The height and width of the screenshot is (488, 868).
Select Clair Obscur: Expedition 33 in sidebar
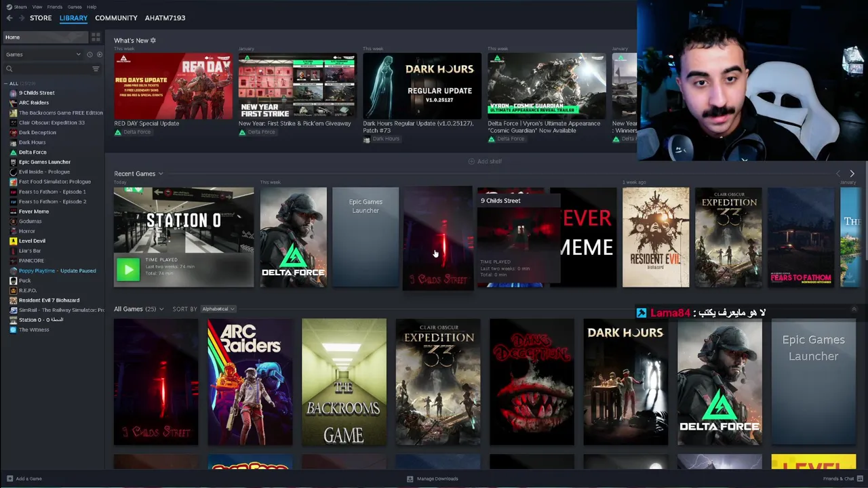pyautogui.click(x=52, y=123)
